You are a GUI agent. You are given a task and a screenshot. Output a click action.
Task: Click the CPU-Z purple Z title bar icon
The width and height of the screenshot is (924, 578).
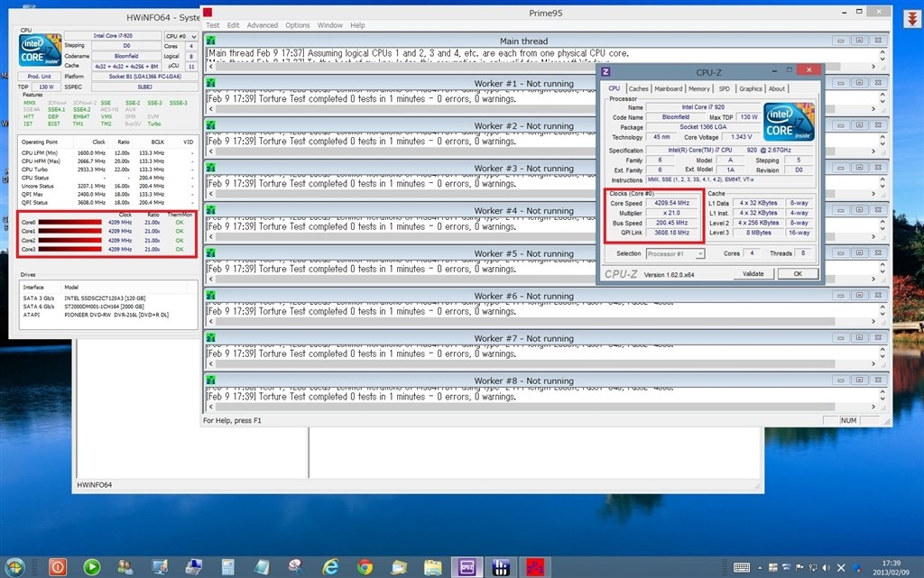[605, 72]
